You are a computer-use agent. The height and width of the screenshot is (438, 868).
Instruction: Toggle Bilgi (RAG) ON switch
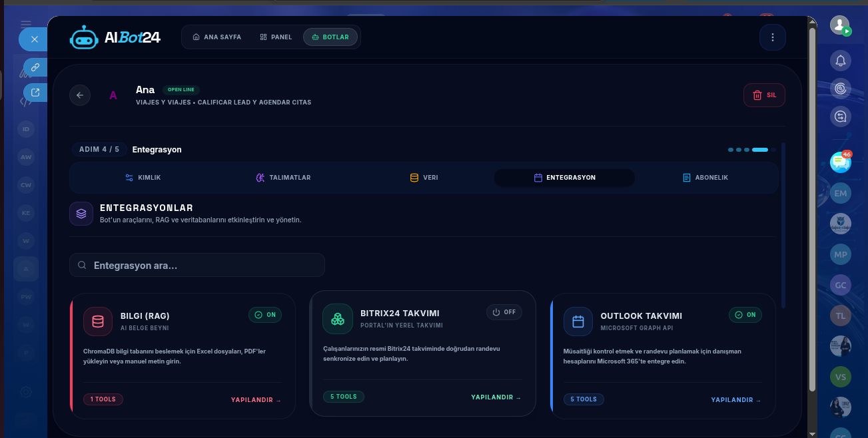[265, 315]
